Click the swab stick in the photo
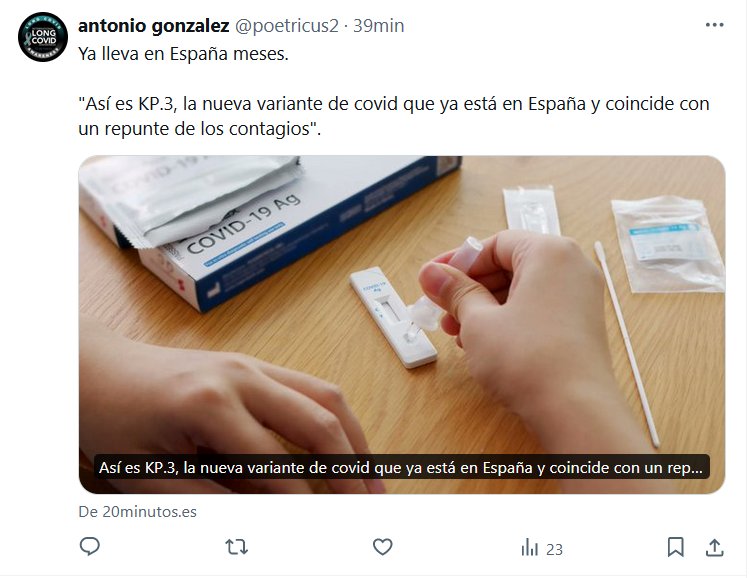This screenshot has height=578, width=750. [x=627, y=344]
